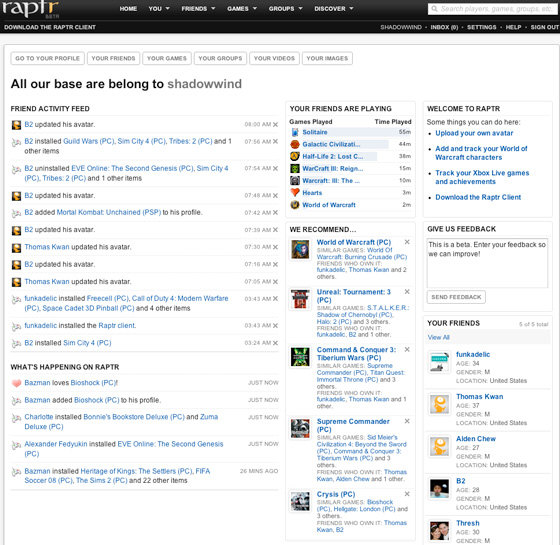Remove Unreal Tournament 3 recommendation
Viewport: 560px width, 545px height.
pyautogui.click(x=407, y=292)
